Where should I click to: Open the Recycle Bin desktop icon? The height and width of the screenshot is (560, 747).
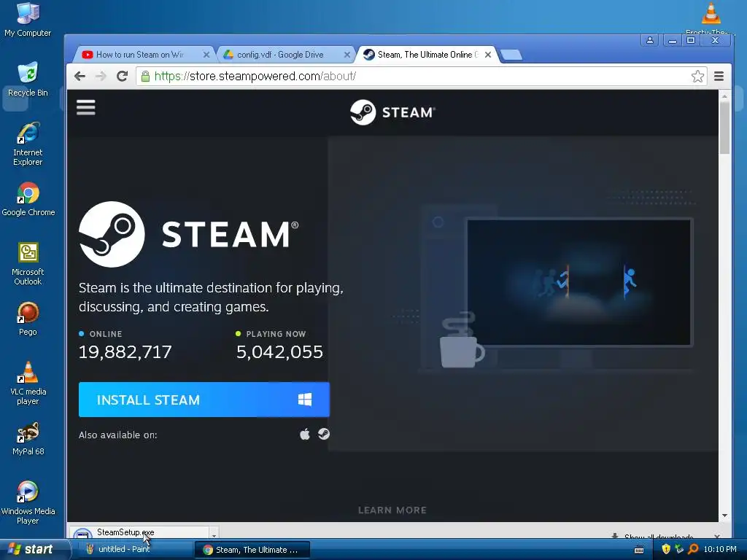(x=28, y=79)
